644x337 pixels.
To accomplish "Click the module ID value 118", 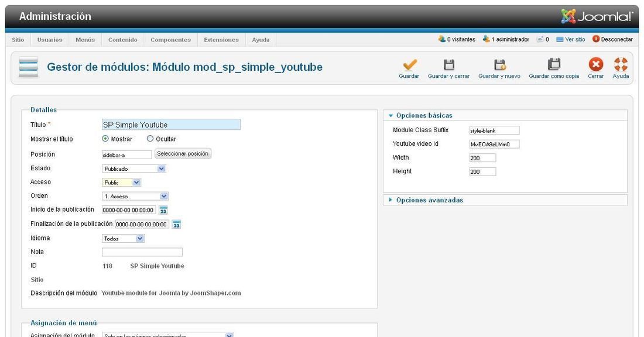I will pos(107,266).
